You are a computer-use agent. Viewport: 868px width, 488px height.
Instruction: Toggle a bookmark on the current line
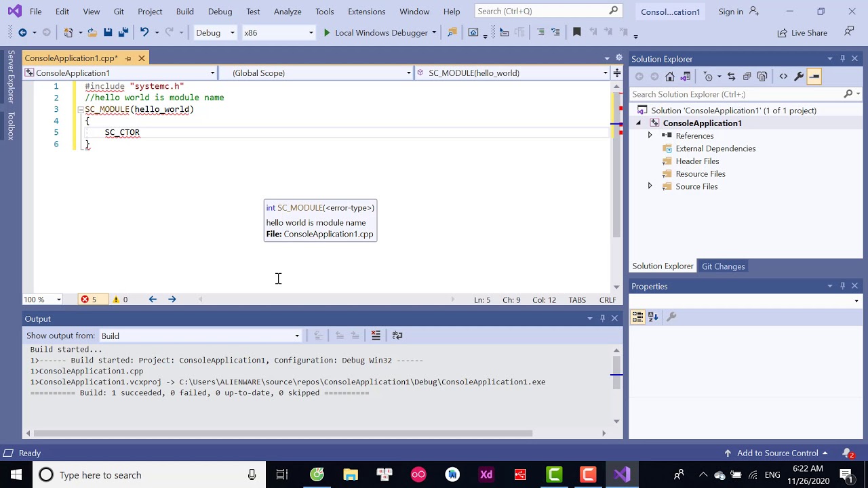(x=577, y=33)
